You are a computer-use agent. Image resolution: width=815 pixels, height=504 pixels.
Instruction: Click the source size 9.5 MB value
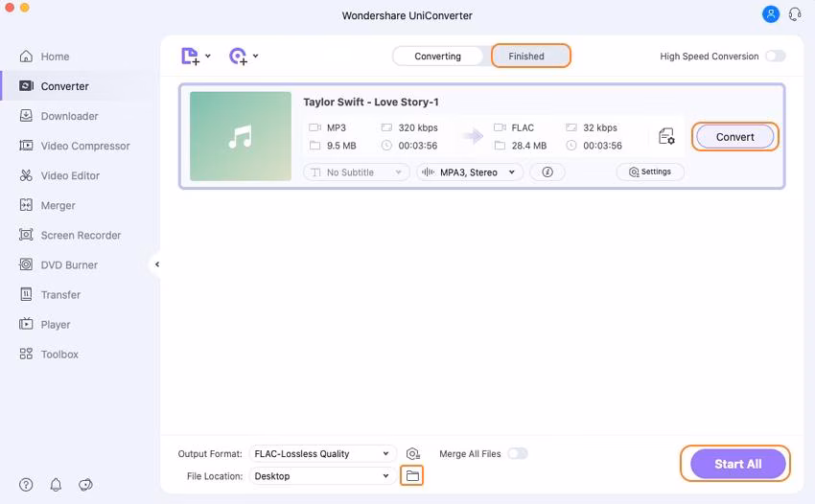tap(341, 146)
